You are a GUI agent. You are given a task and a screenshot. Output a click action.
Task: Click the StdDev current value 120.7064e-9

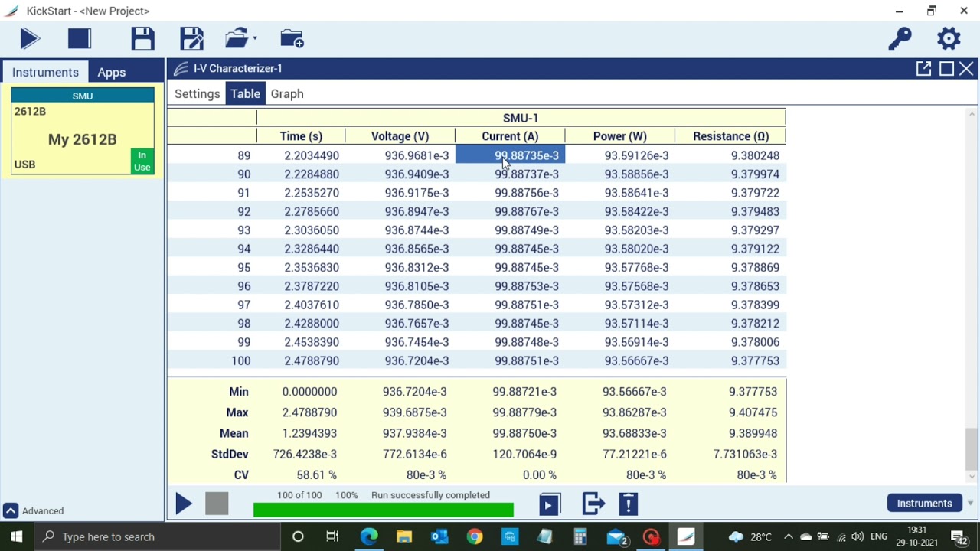pos(524,454)
